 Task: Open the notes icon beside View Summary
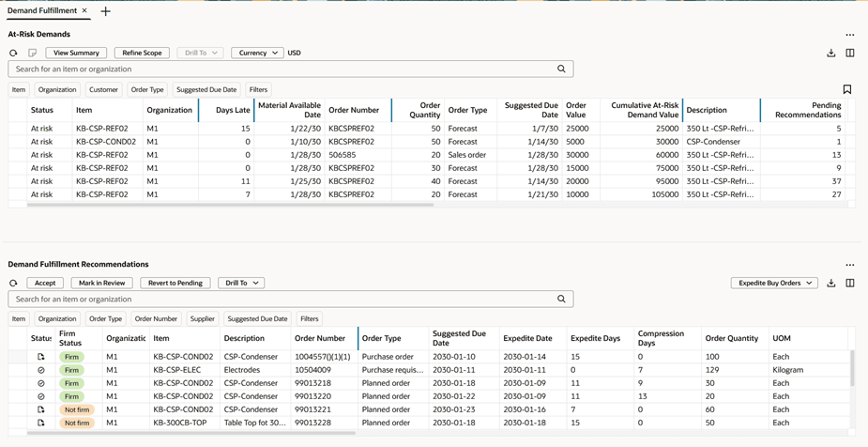tap(32, 54)
